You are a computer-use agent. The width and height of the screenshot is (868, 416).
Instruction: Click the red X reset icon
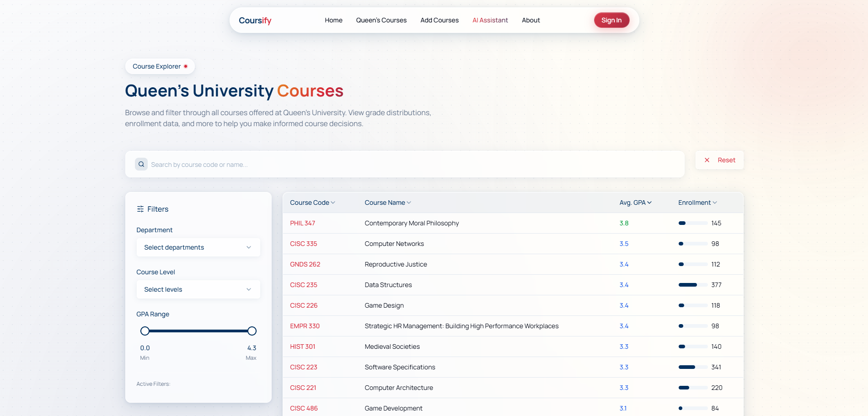point(707,160)
